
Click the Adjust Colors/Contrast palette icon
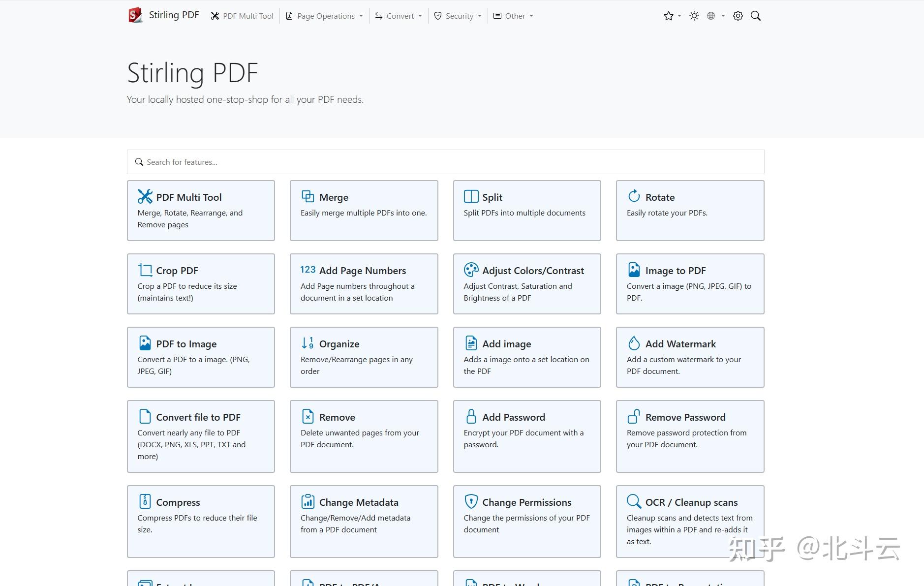tap(471, 270)
